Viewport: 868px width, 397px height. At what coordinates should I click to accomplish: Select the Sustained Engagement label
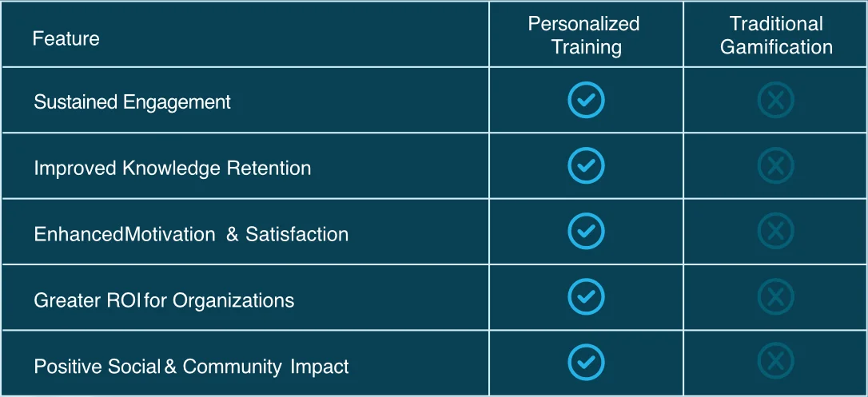pyautogui.click(x=132, y=102)
